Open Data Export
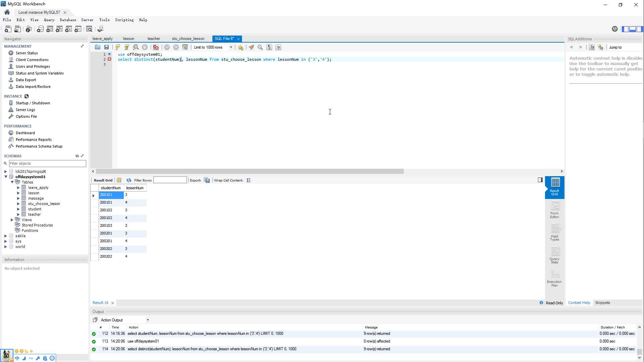Image resolution: width=644 pixels, height=362 pixels. [26, 80]
